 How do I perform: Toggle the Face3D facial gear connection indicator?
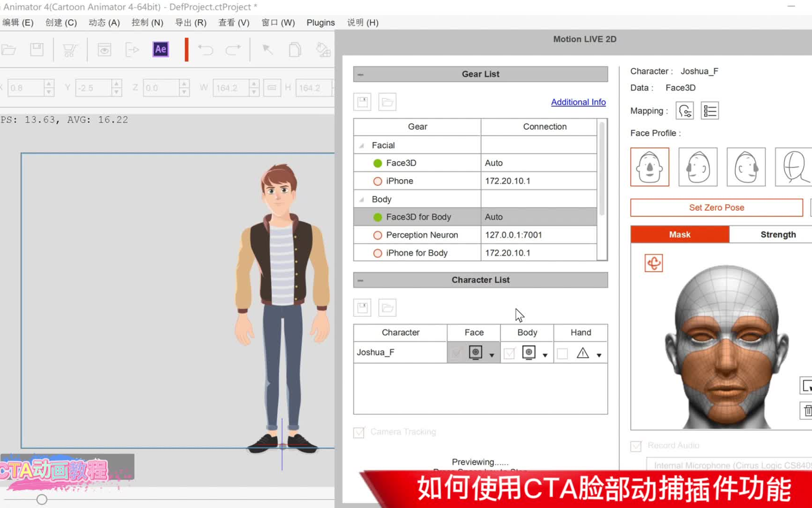pos(378,163)
